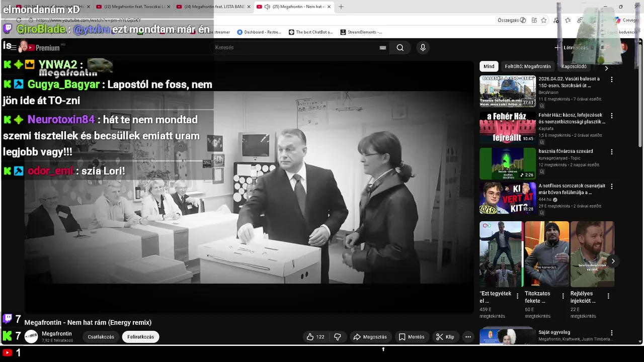The height and width of the screenshot is (362, 644).
Task: Open a Fehér Ház fejreállt thumbnail
Action: 508,127
